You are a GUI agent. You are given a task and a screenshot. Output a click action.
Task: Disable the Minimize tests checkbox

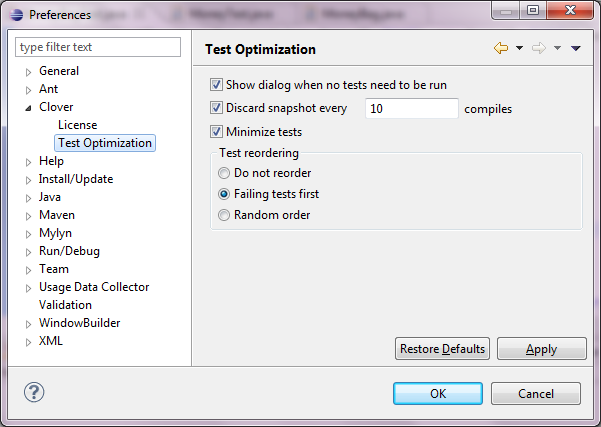coord(216,131)
